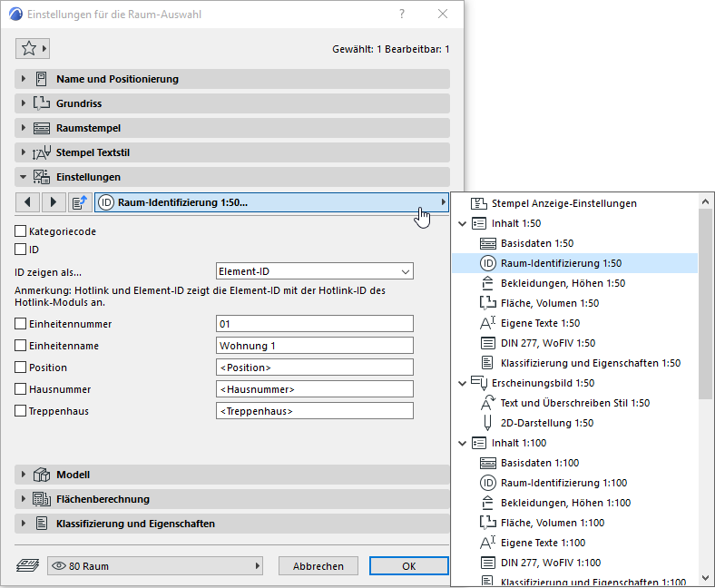Expand the Grundriss panel arrow

[x=24, y=103]
